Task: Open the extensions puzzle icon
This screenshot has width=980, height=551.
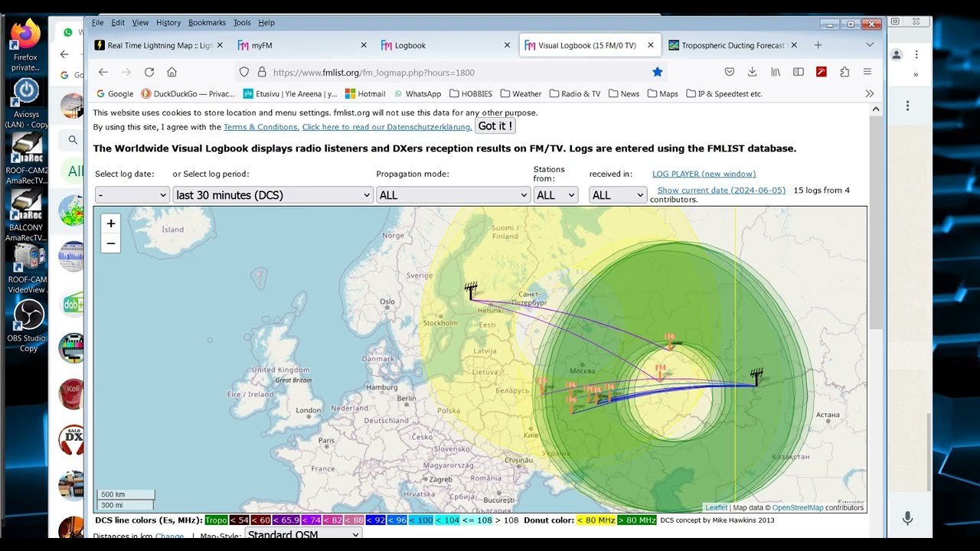Action: [x=844, y=72]
